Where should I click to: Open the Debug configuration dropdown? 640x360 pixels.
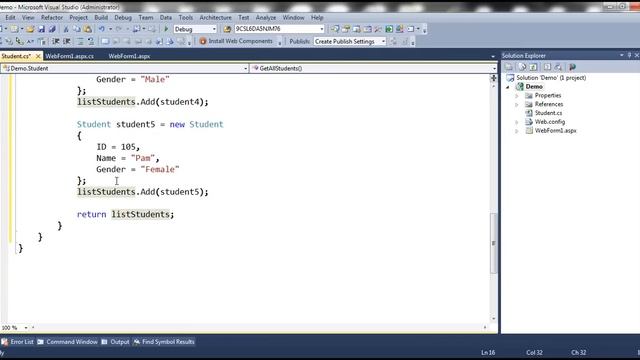214,29
